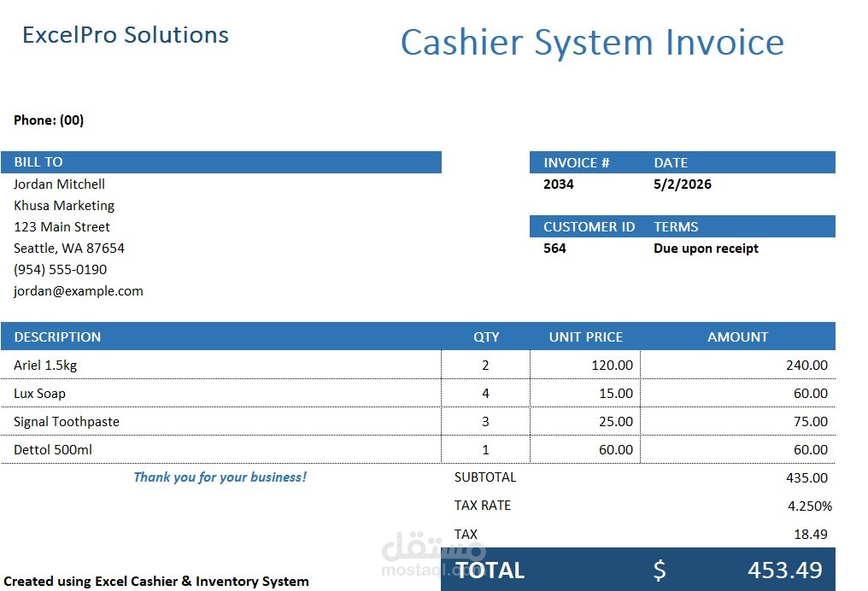Viewport: 868px width, 591px height.
Task: Select the TERMS header
Action: click(x=676, y=227)
